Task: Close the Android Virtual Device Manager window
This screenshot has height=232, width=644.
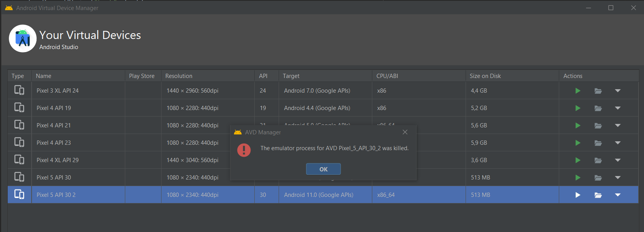Action: (634, 8)
